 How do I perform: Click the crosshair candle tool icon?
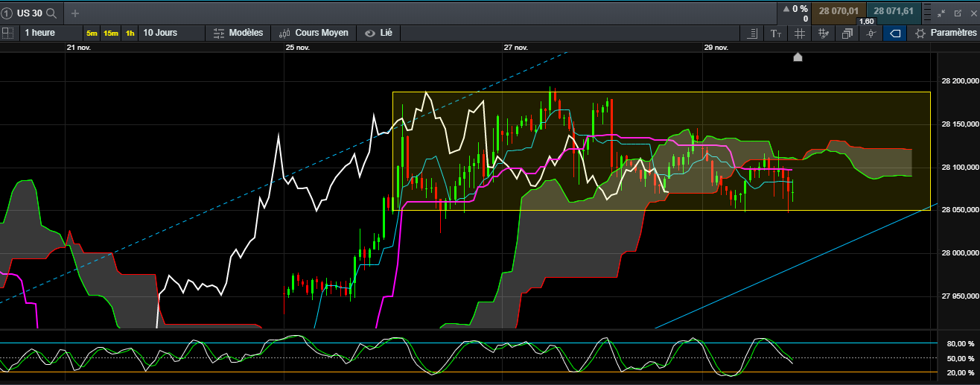click(871, 34)
